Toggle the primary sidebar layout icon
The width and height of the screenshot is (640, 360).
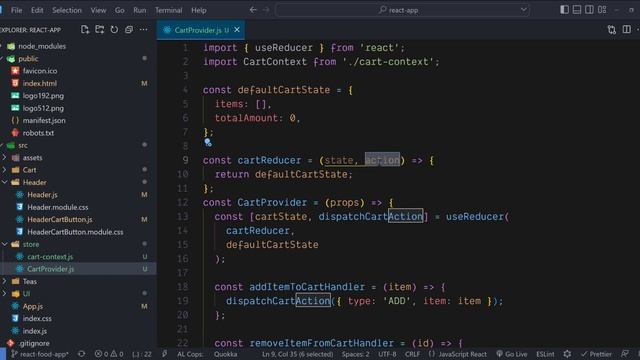[564, 9]
